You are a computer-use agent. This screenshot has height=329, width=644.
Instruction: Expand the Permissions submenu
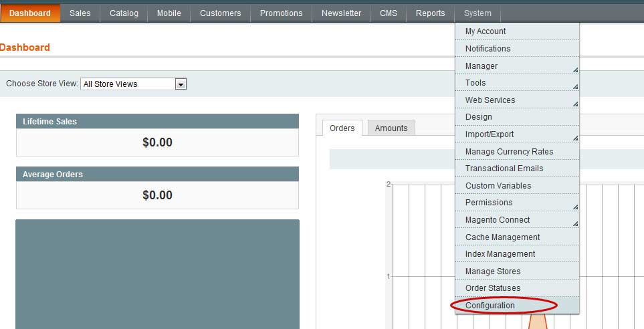click(517, 203)
